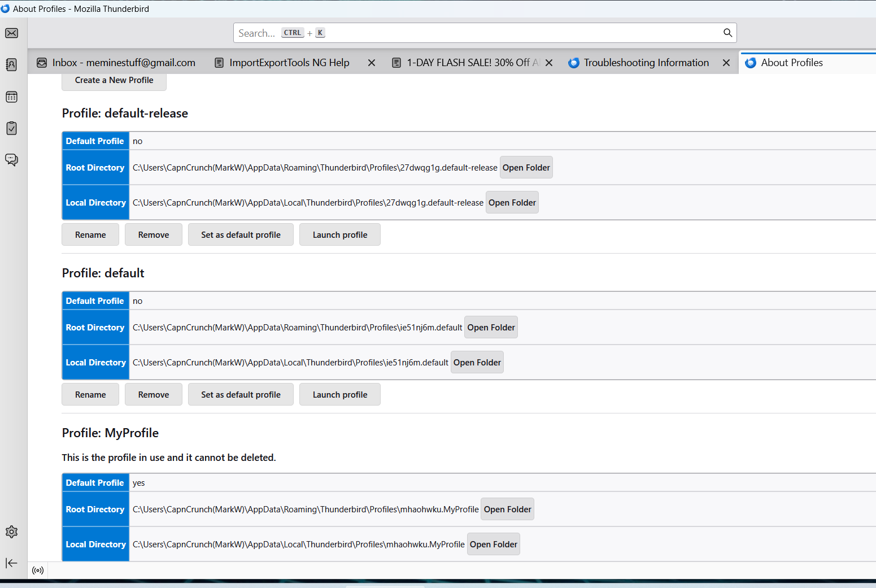Rename the profile named default
Image resolution: width=876 pixels, height=588 pixels.
pos(90,395)
